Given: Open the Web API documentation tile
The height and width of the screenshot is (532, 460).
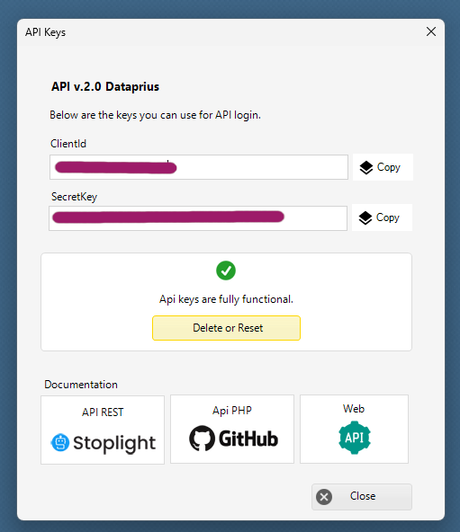Looking at the screenshot, I should point(354,429).
